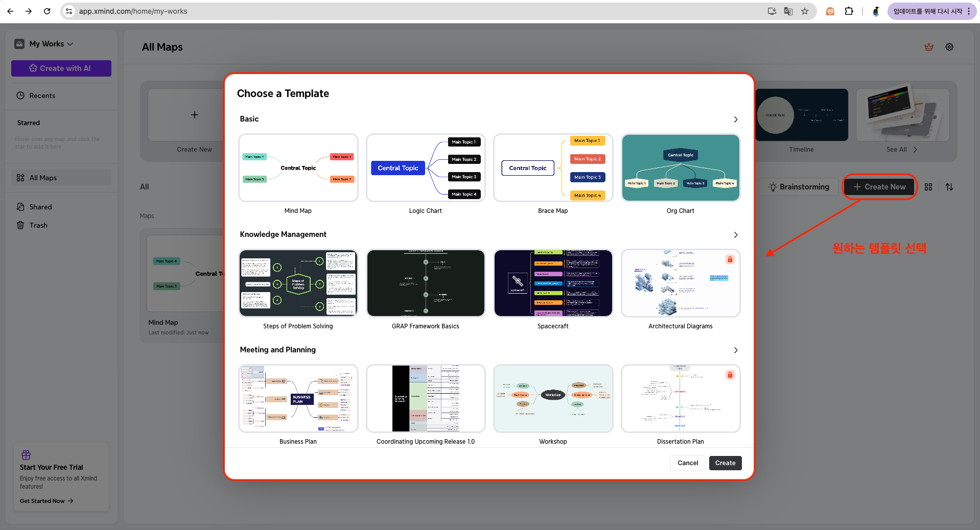The image size is (980, 530).
Task: Click the browser reload icon
Action: (x=47, y=11)
